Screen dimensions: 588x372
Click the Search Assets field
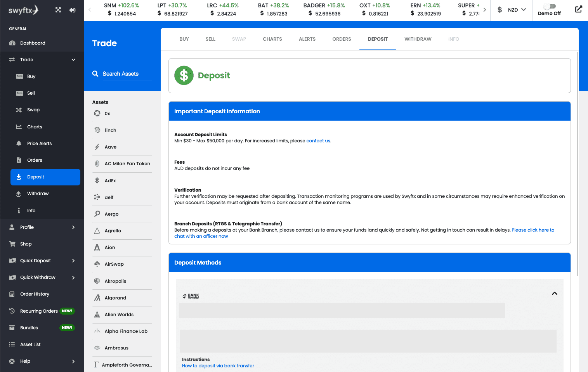pos(127,74)
